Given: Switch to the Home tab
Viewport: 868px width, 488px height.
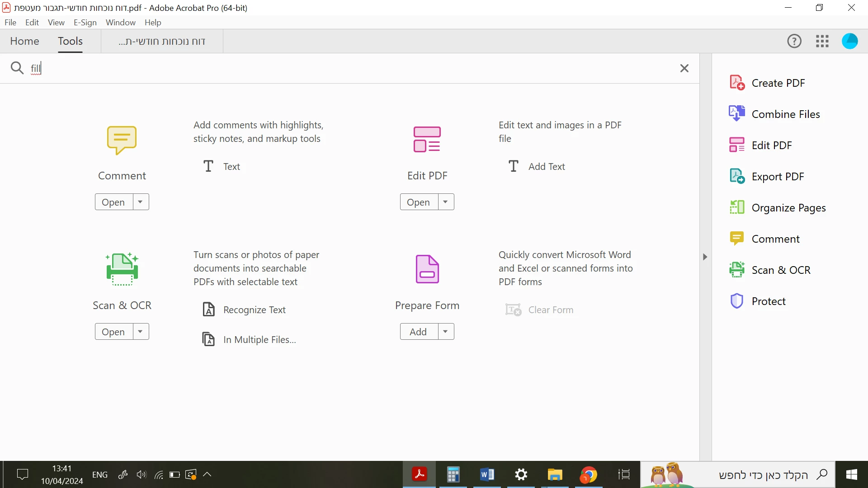Looking at the screenshot, I should 24,41.
